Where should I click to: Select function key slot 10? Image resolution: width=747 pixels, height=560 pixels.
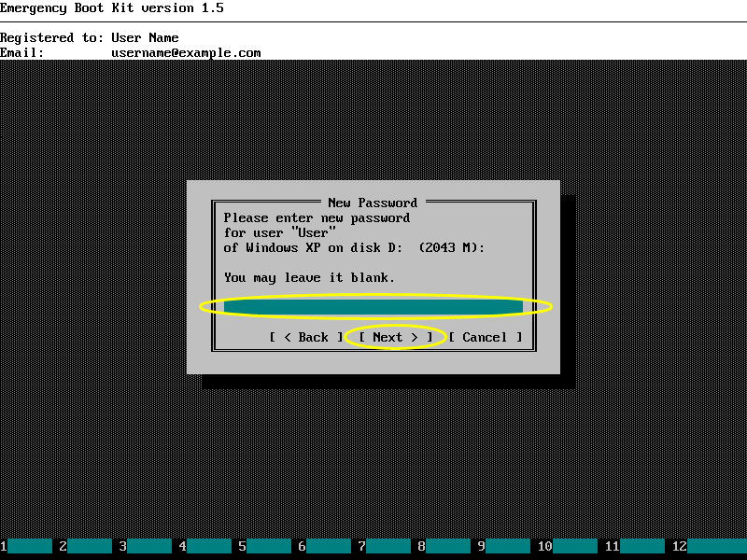click(x=568, y=546)
